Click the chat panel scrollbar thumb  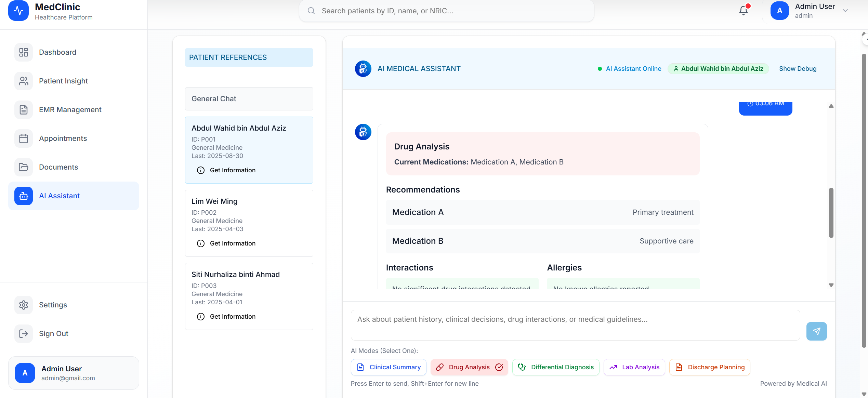[x=831, y=213]
